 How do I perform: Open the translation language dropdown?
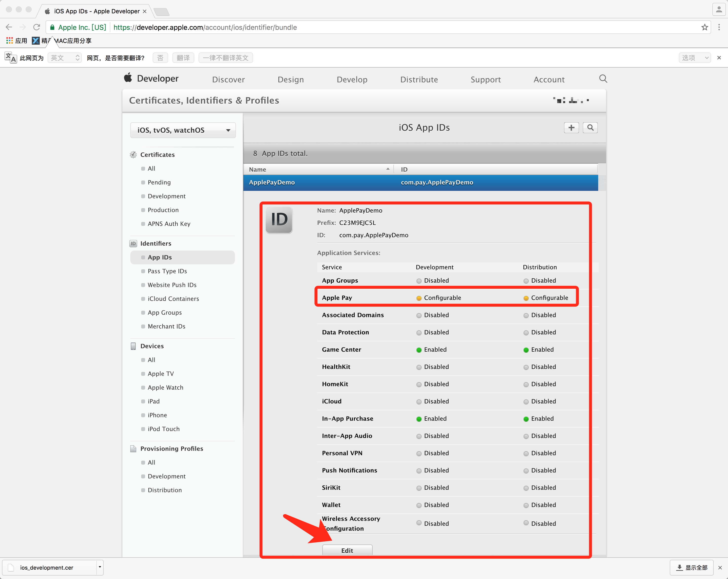(64, 58)
